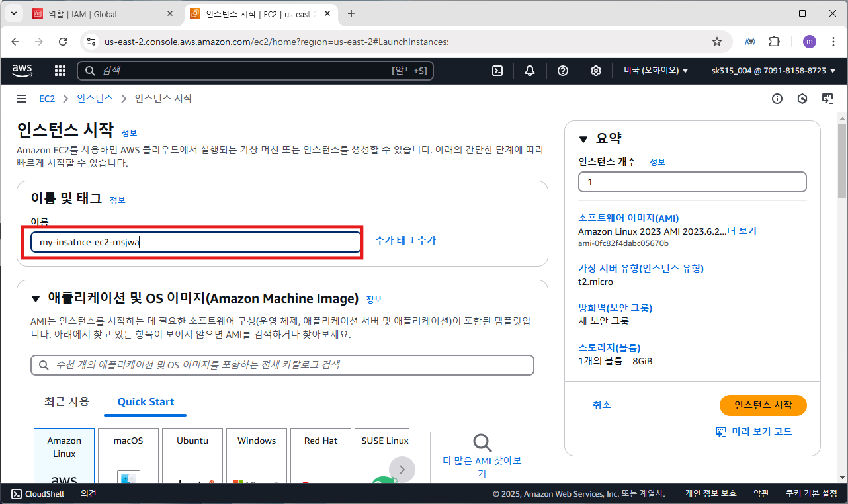Click the 인스턴스 개수 number field
Screen dimensions: 848x504
(x=693, y=182)
